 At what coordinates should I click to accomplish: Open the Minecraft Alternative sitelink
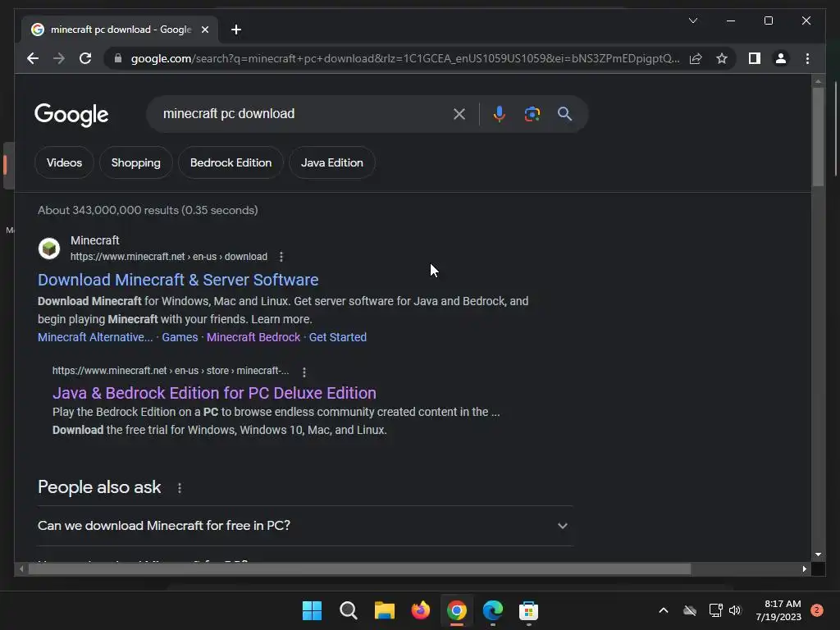95,337
